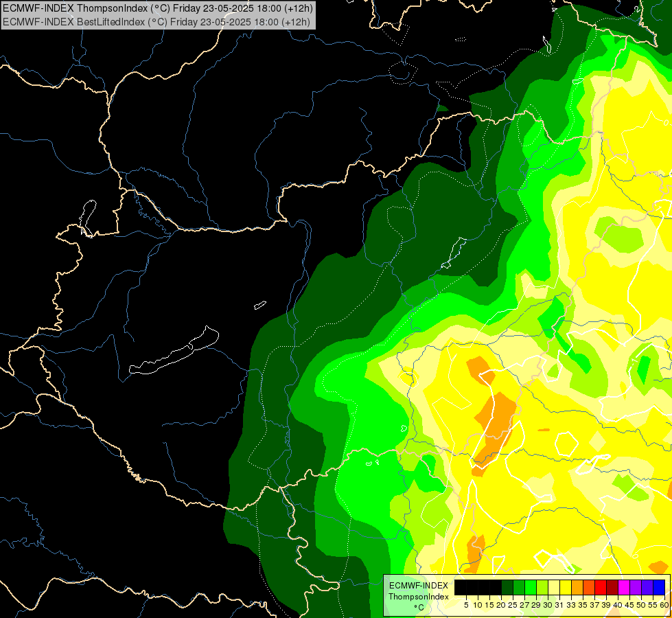Click the blue 55-60 legend swatch
672x618 pixels.
tap(659, 587)
